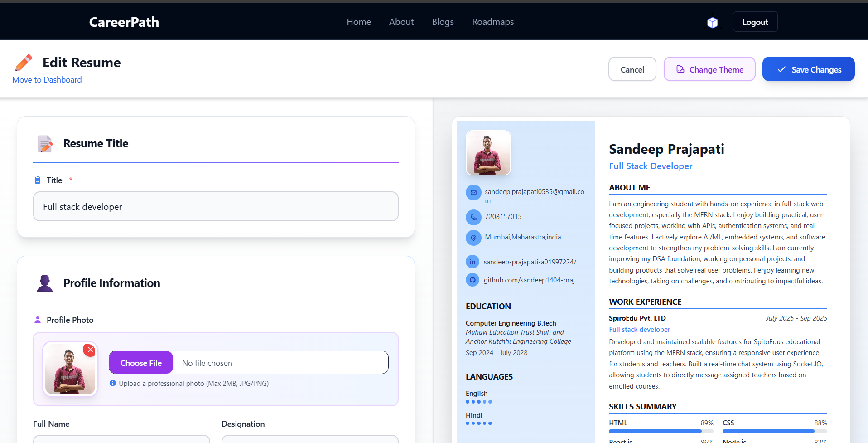Viewport: 868px width, 443px height.
Task: Click the HTML 89% skill bar
Action: (661, 431)
